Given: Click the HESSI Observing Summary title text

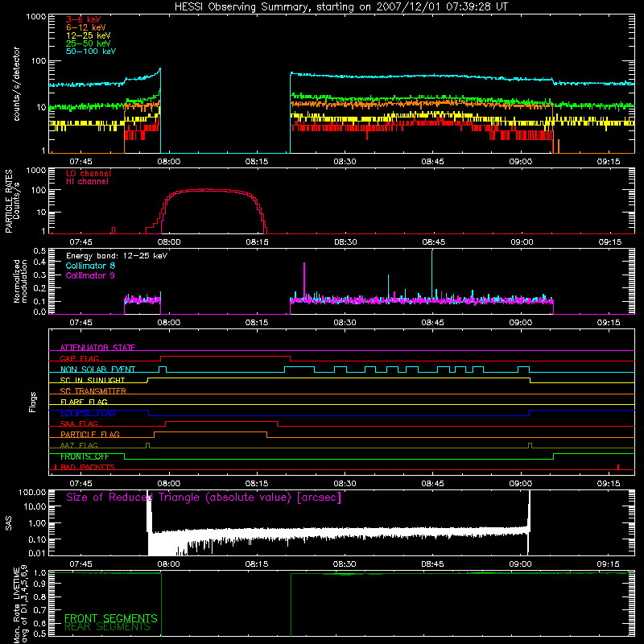Looking at the screenshot, I should (x=341, y=7).
